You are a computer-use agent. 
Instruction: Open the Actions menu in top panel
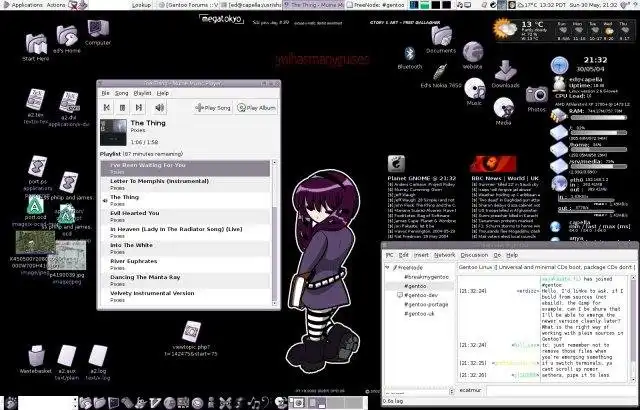[x=56, y=5]
